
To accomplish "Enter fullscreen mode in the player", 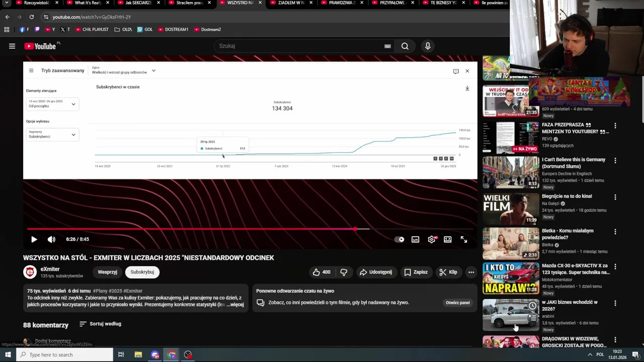I will (464, 239).
